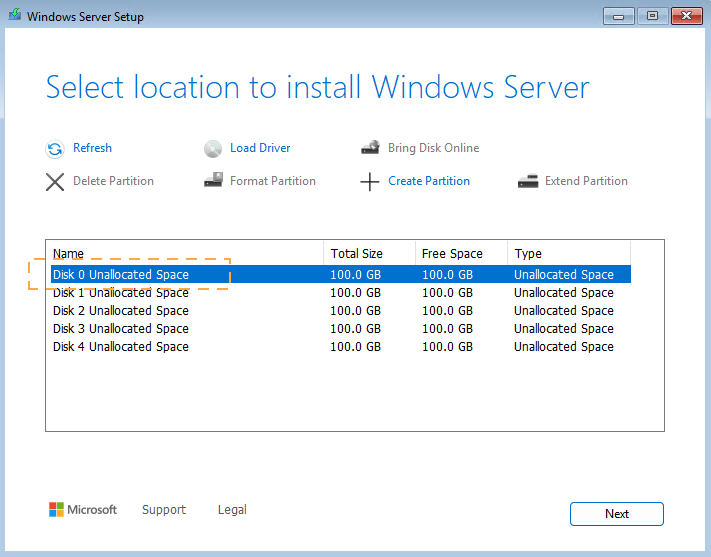The image size is (711, 557).
Task: Open the Windows Server Setup title bar icon
Action: (x=14, y=17)
